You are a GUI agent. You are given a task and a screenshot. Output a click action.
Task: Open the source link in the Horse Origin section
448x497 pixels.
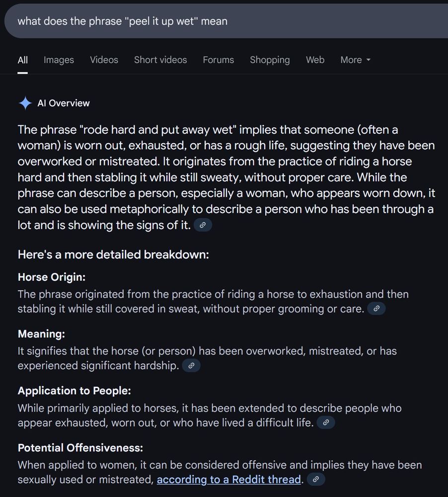pos(376,308)
